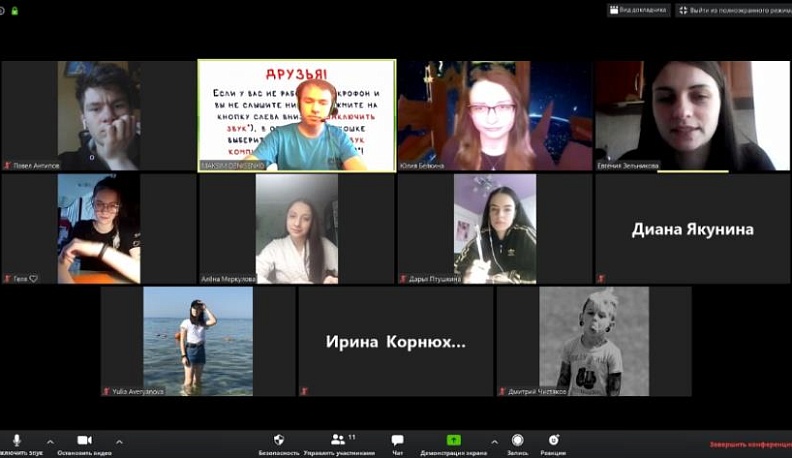Click the microphone icon to toggle audio
792x458 pixels.
17,440
